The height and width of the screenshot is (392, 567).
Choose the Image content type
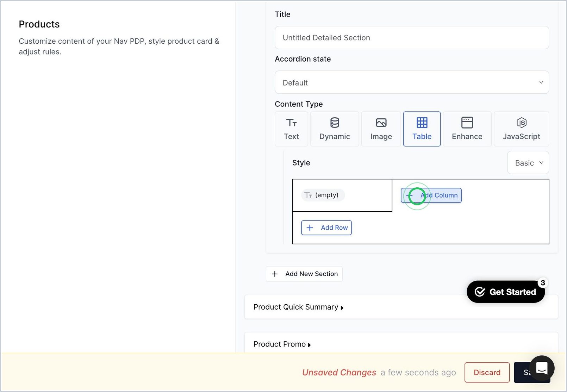pyautogui.click(x=381, y=129)
